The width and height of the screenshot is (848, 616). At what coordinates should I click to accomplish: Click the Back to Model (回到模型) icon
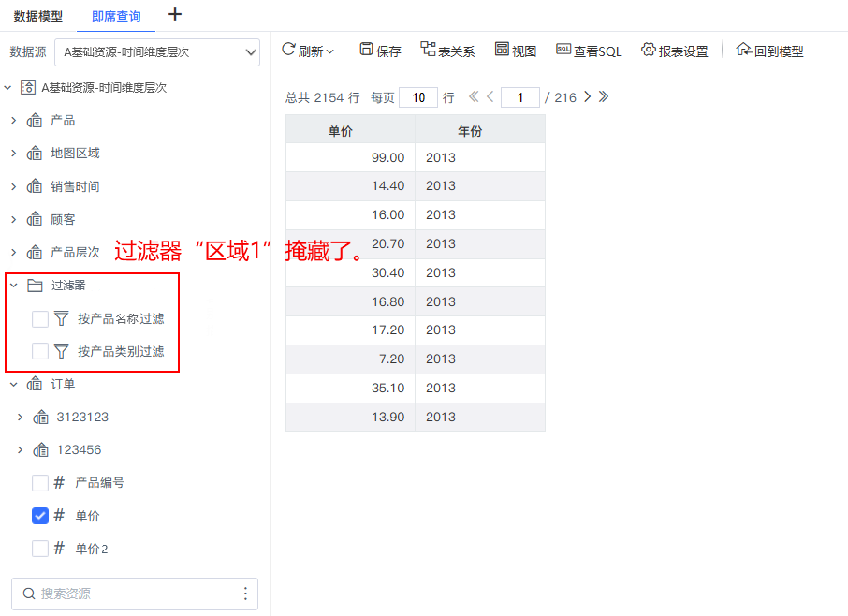point(743,50)
